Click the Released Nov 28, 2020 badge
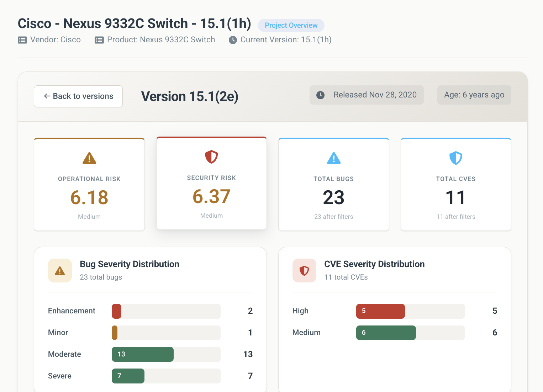 367,95
